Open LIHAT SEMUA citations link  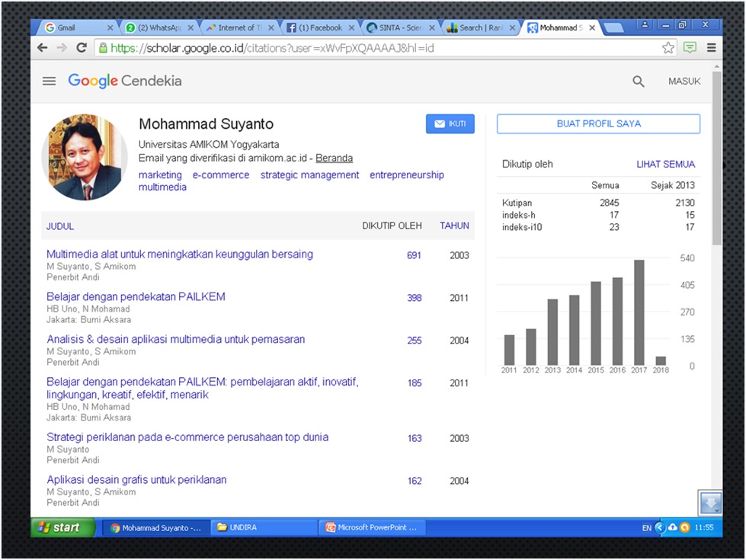coord(665,164)
